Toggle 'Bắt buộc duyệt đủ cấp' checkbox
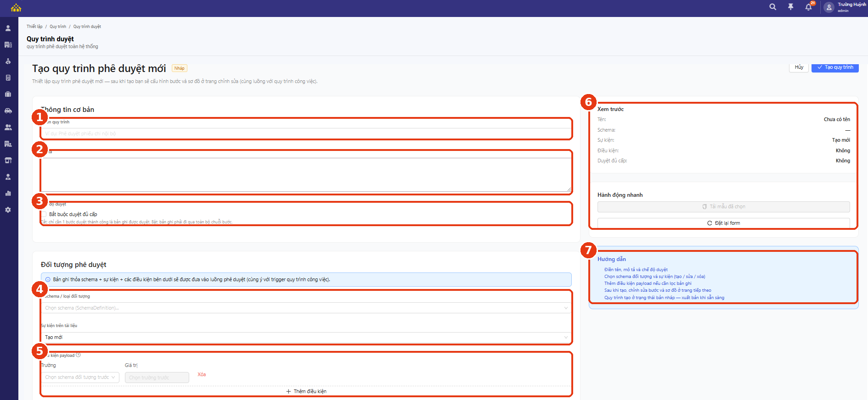Screen dimensions: 868x400 (44, 214)
